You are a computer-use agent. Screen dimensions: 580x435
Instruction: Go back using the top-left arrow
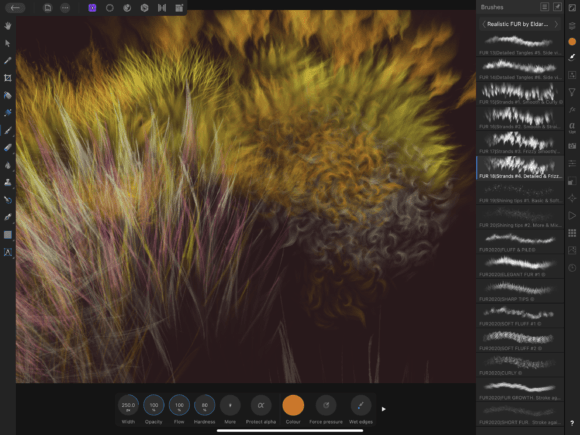click(15, 8)
